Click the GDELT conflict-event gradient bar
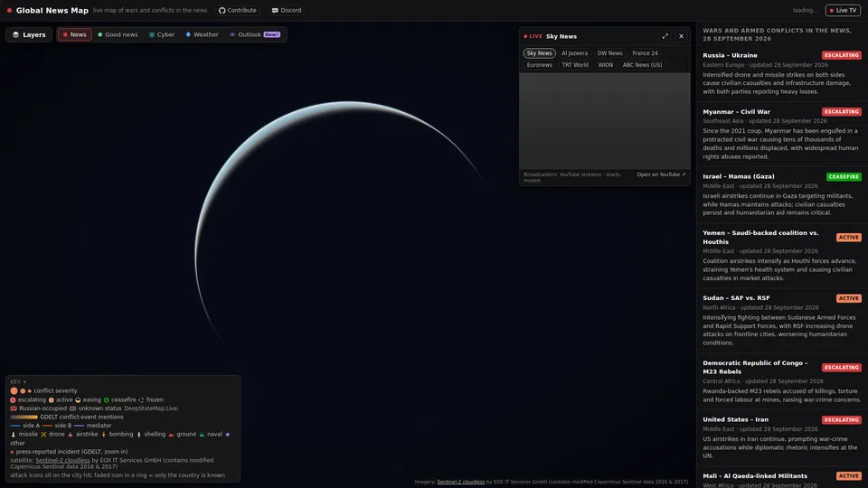The image size is (868, 488). point(24,418)
